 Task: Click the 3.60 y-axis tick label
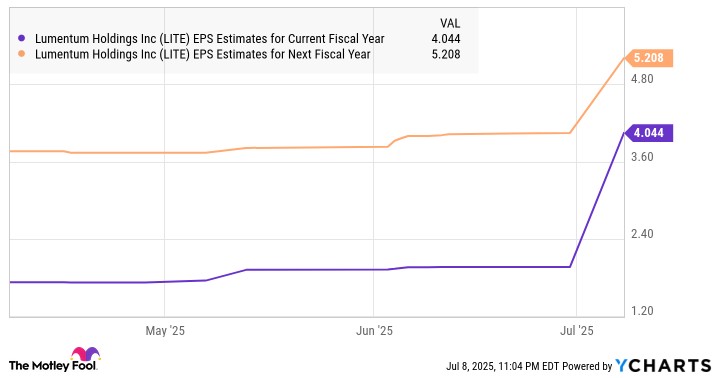(x=642, y=157)
